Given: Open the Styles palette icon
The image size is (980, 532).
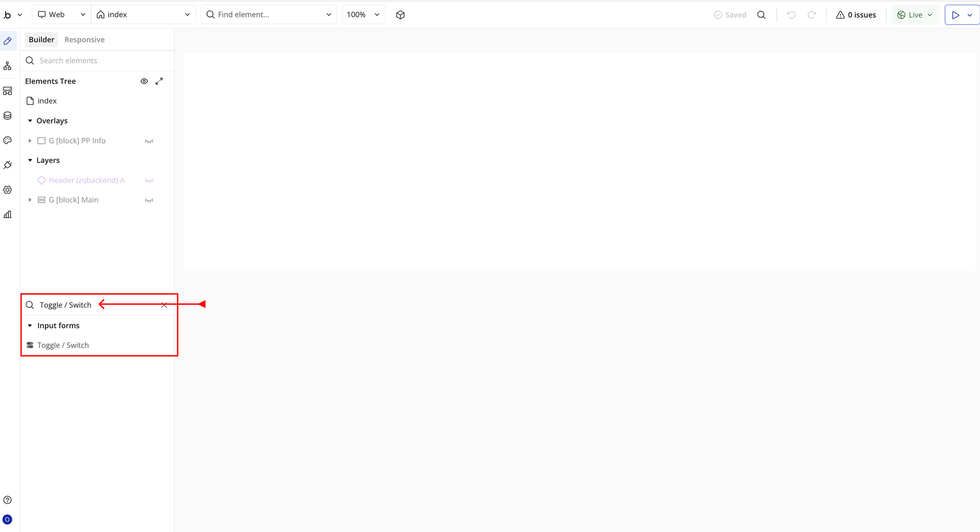Looking at the screenshot, I should point(8,140).
